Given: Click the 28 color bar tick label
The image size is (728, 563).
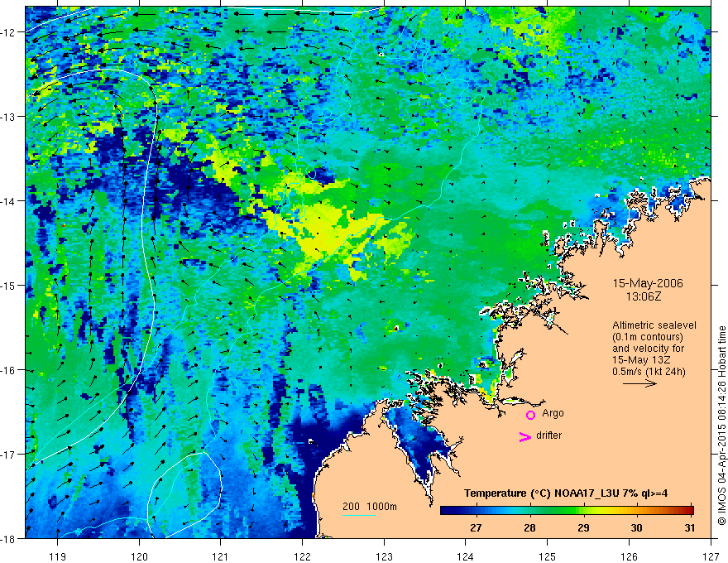Looking at the screenshot, I should click(x=529, y=527).
